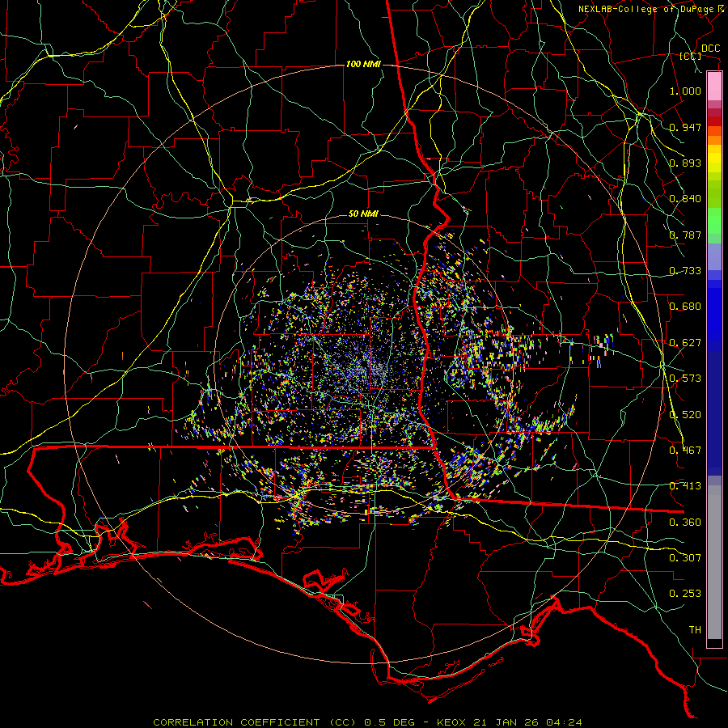Click the TH threshold label on scale
The width and height of the screenshot is (728, 728).
point(695,630)
